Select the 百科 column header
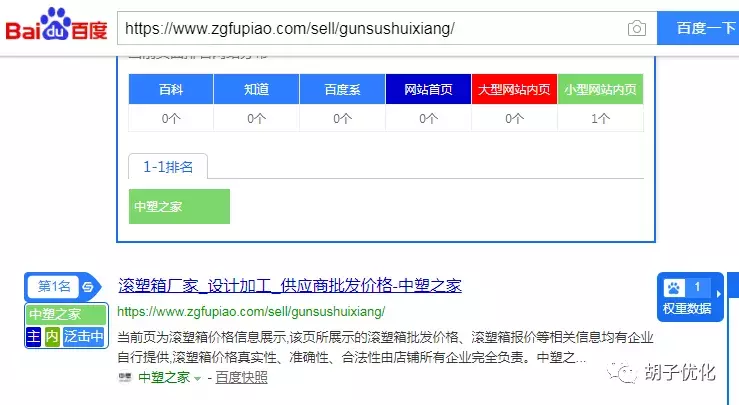The image size is (739, 405). coord(171,89)
